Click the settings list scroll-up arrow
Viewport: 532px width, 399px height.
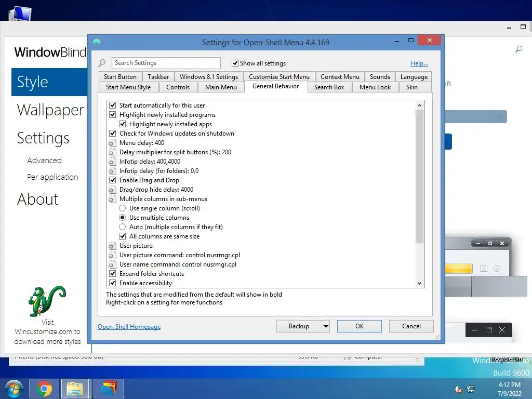point(420,105)
